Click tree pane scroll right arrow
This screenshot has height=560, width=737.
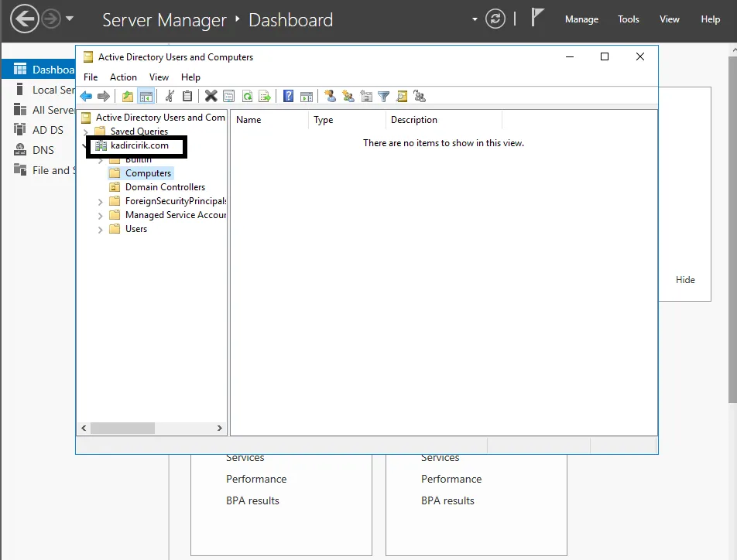point(220,428)
